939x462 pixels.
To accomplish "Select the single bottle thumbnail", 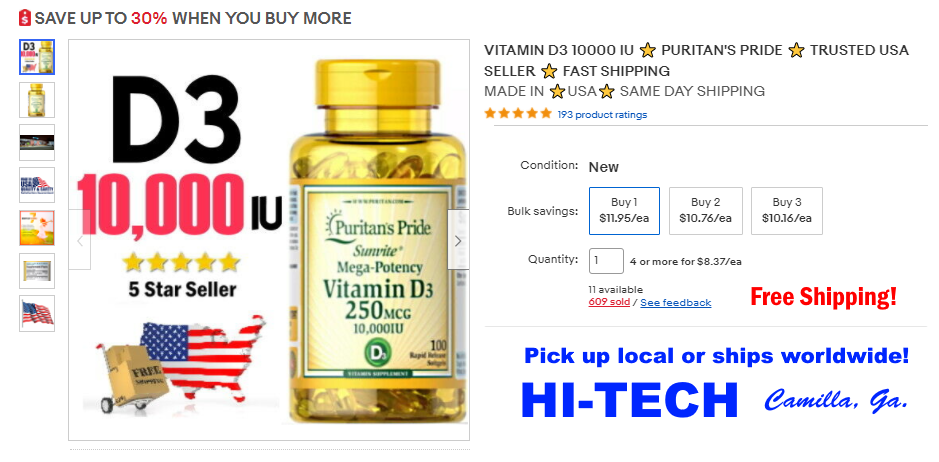I will coord(37,99).
